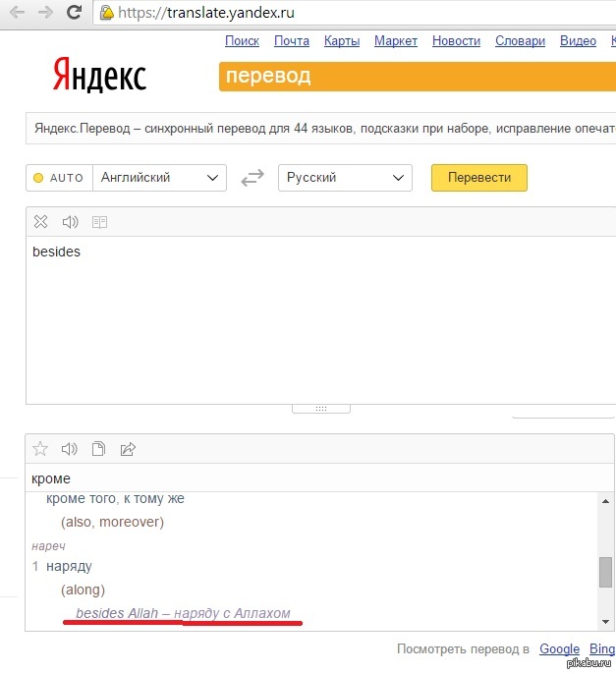Play audio of the translated text
This screenshot has width=616, height=674.
[x=69, y=449]
